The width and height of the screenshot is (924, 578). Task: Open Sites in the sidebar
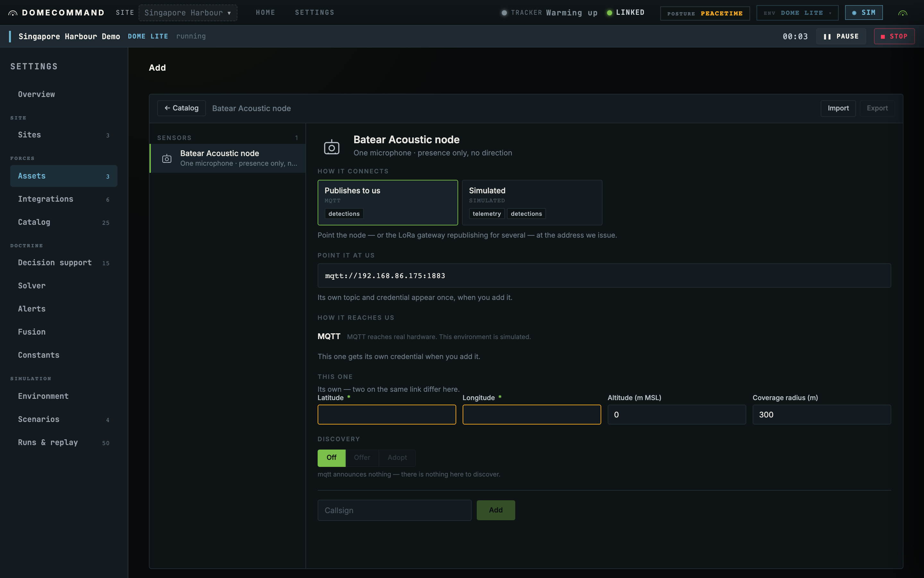click(x=64, y=135)
